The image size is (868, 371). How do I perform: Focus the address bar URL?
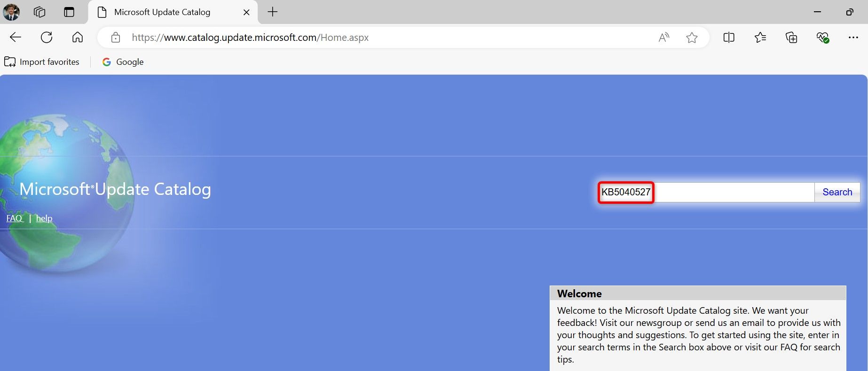[250, 38]
